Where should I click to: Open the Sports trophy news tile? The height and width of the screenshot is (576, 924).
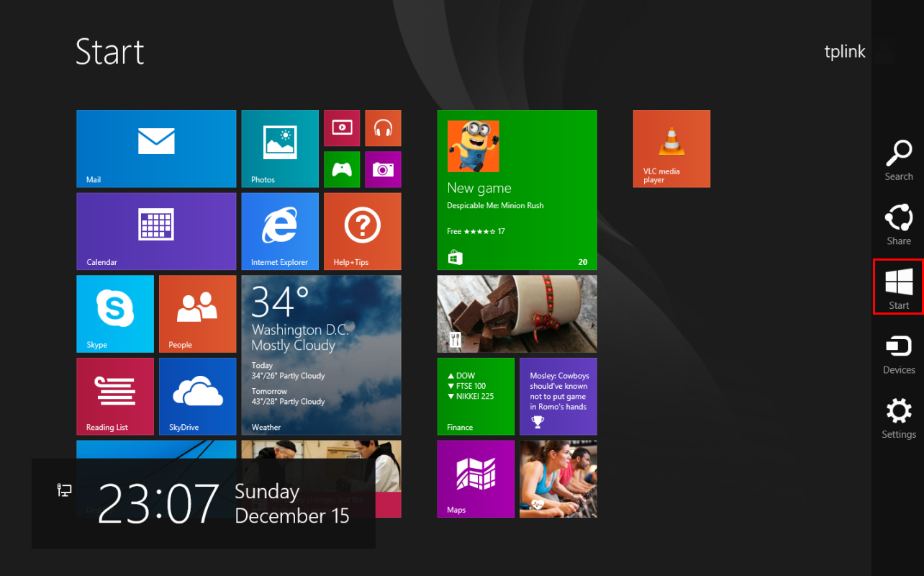coord(558,397)
